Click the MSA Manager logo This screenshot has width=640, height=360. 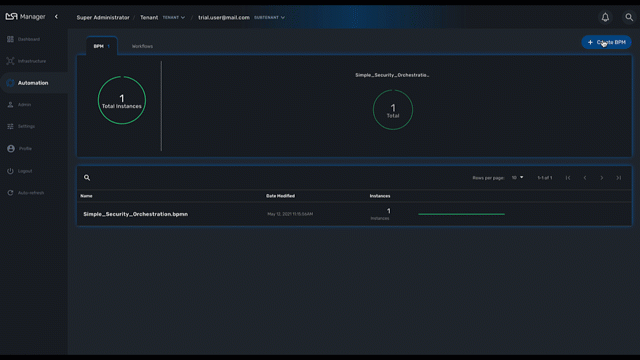point(25,17)
